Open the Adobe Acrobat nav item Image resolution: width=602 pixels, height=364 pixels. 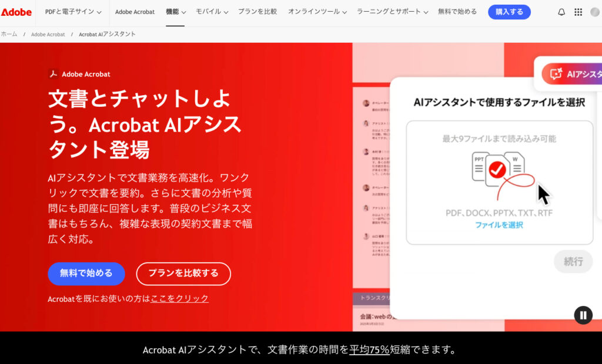[x=135, y=12]
